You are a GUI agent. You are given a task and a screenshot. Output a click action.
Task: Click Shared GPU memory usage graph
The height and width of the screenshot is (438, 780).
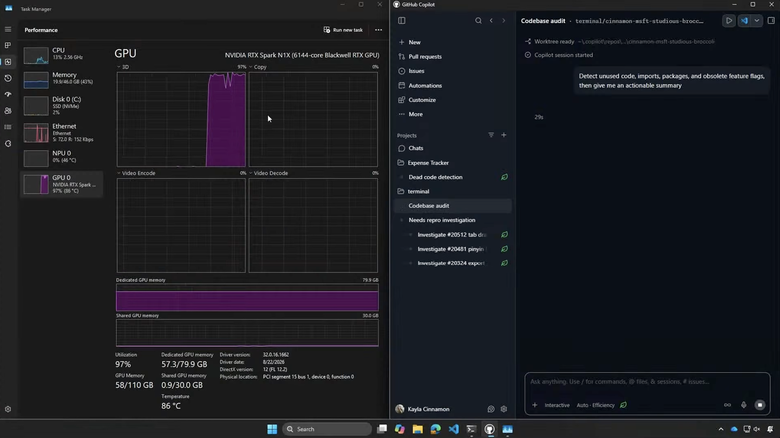click(247, 333)
